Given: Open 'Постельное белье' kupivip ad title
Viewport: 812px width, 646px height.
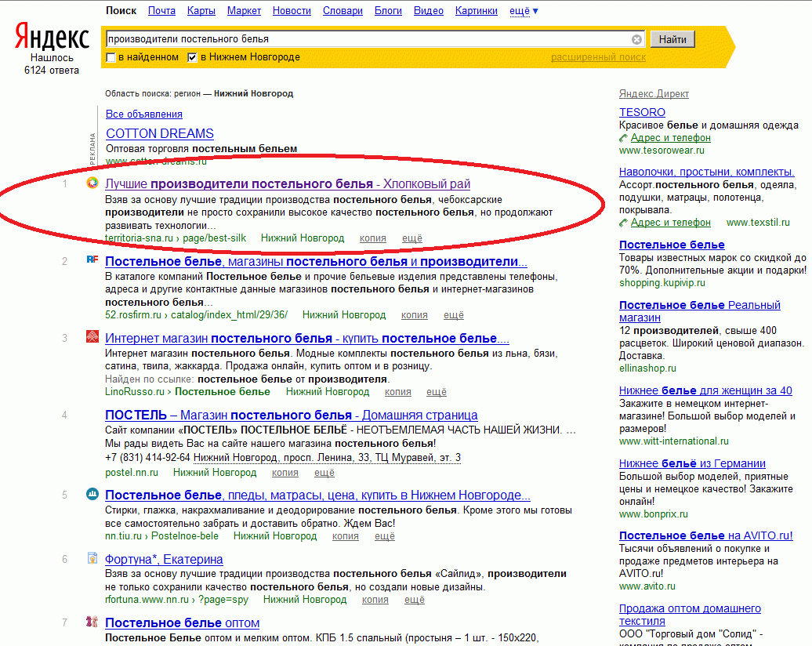Looking at the screenshot, I should 672,245.
